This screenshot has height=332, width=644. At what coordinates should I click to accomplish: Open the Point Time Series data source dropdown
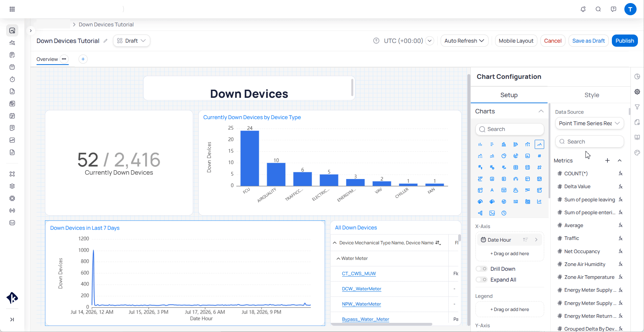(589, 124)
